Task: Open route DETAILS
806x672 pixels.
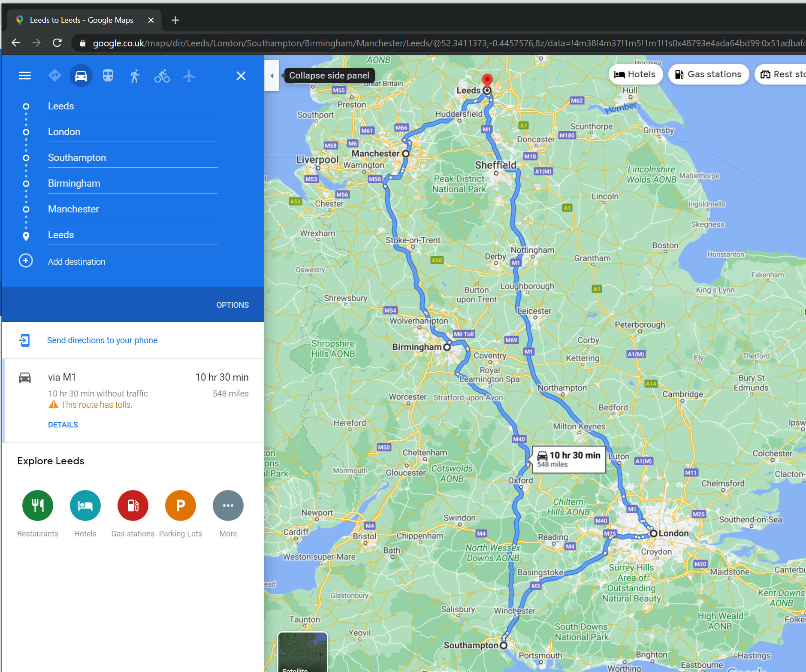Action: point(63,425)
